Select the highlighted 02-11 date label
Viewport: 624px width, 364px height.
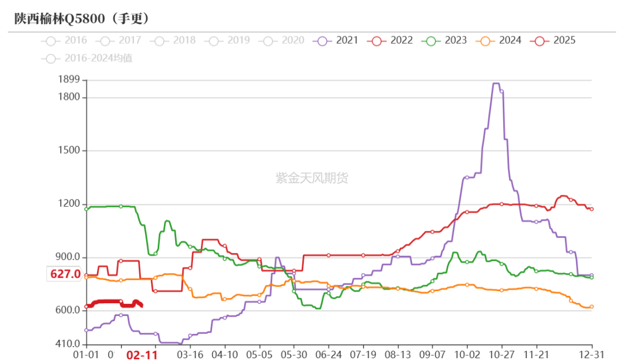pos(142,355)
